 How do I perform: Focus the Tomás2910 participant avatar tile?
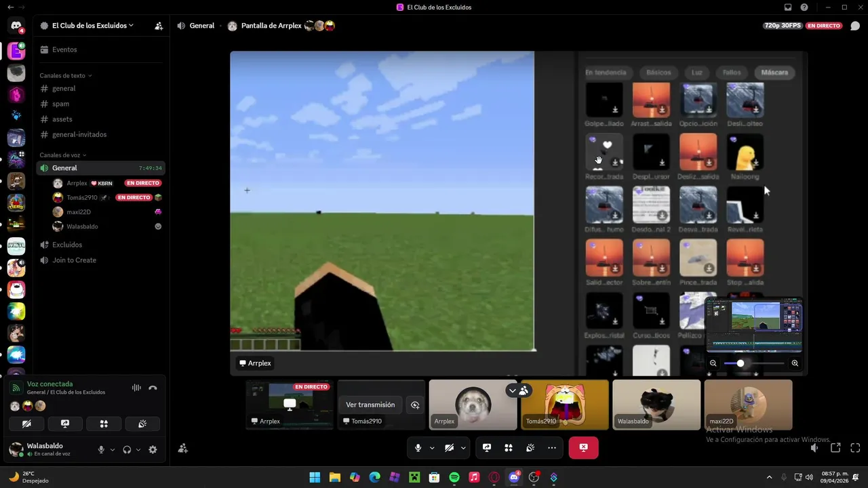[x=565, y=405]
